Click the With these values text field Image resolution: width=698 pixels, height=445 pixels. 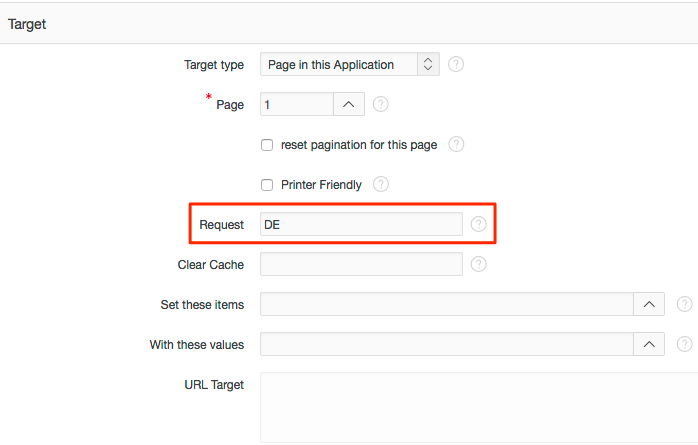(x=447, y=344)
